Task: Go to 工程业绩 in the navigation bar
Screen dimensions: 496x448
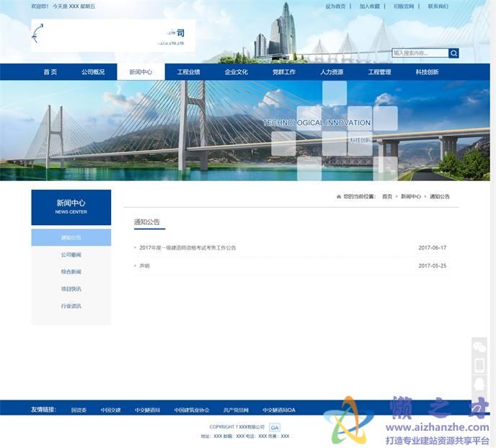Action: point(189,72)
